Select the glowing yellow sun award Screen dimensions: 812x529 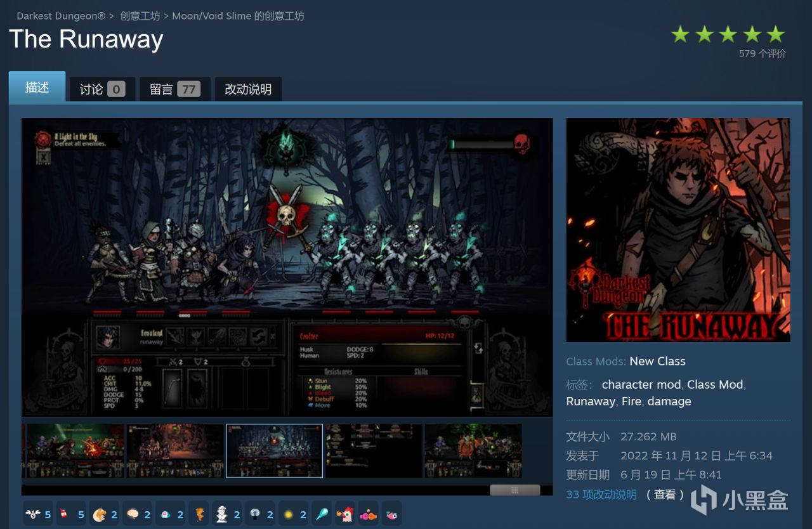(288, 514)
